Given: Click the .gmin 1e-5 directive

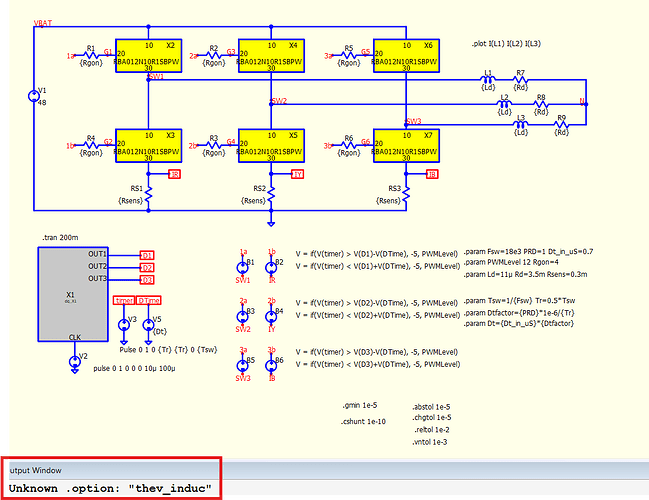Looking at the screenshot, I should point(360,406).
